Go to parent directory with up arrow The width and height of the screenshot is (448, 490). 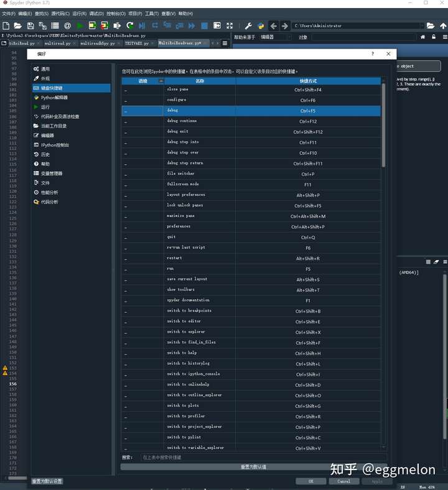click(443, 25)
